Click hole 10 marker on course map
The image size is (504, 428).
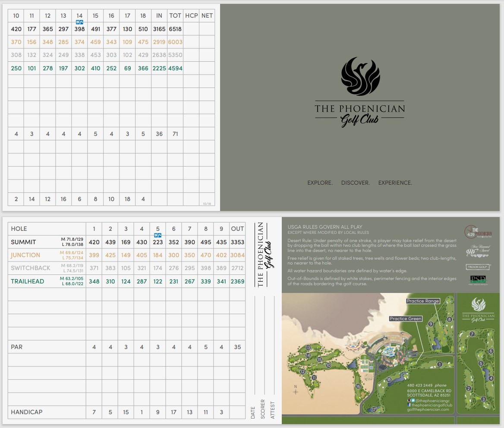(328, 365)
